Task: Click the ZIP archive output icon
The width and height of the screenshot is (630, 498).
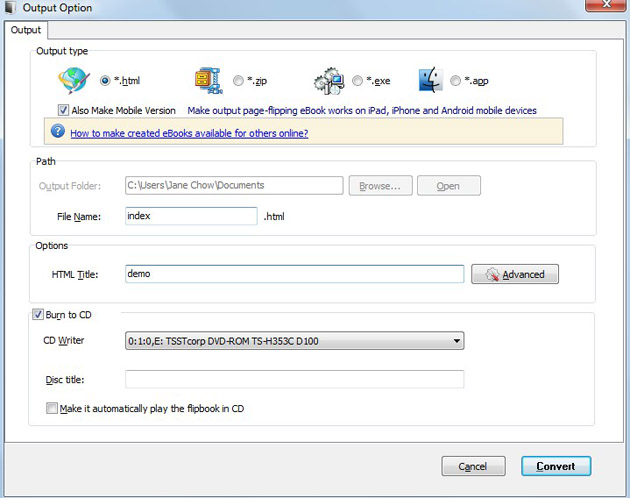Action: pos(209,81)
